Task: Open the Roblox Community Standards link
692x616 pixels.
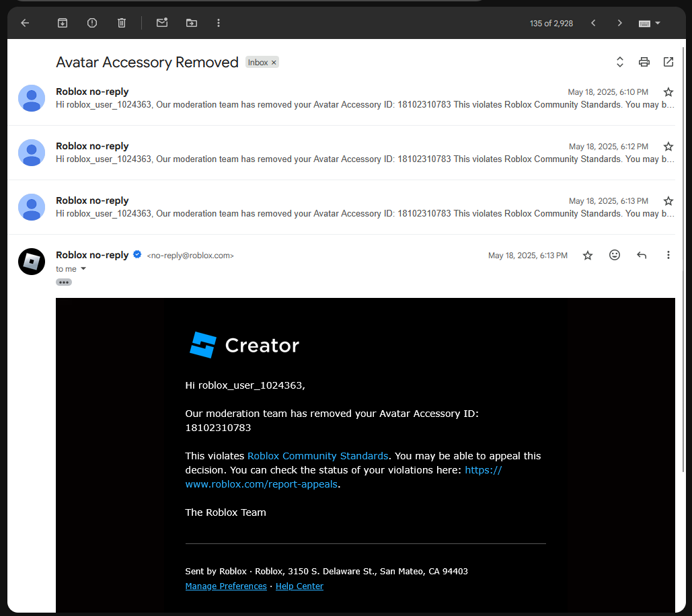Action: [317, 456]
